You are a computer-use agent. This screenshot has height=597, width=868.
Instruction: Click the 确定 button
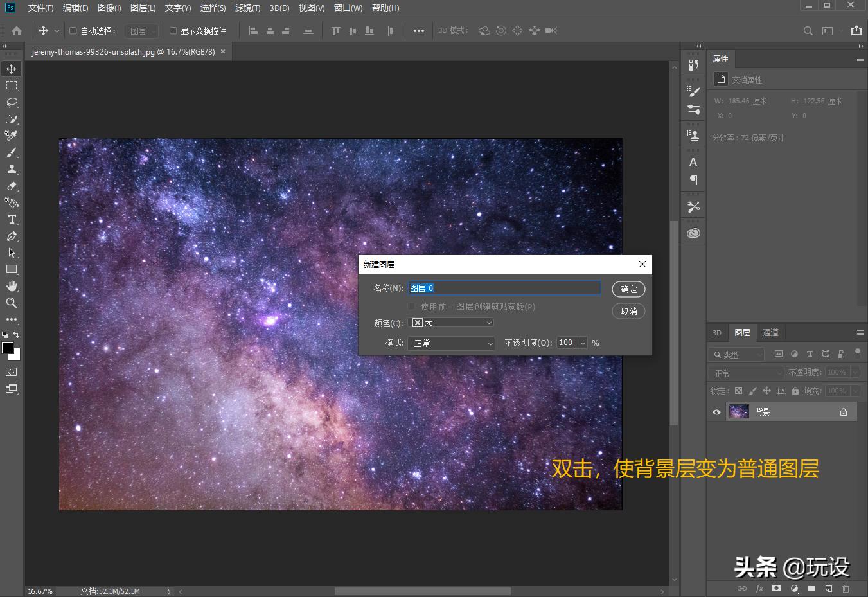[x=628, y=289]
